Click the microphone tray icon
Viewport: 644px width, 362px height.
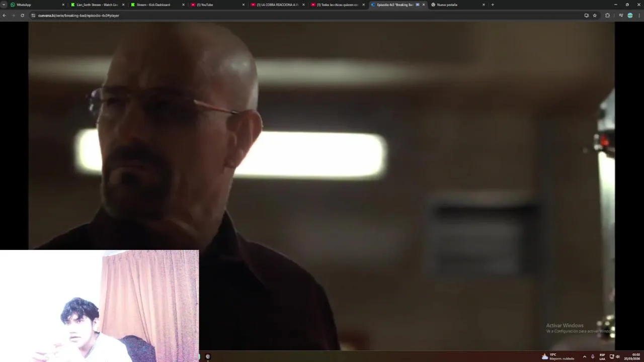(x=593, y=356)
